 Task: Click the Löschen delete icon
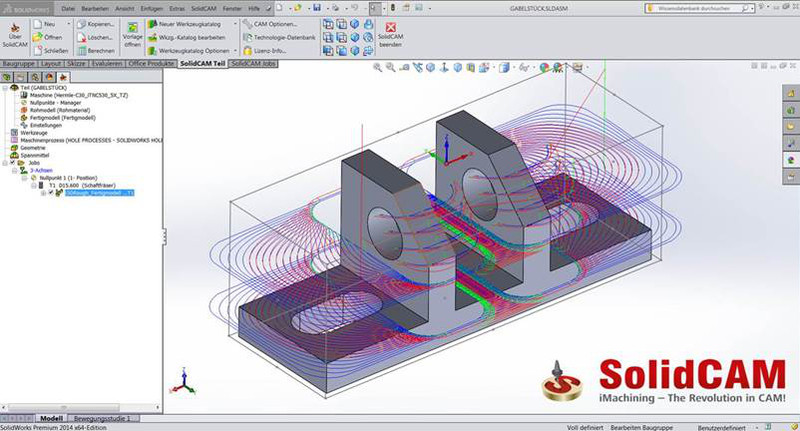coord(82,38)
